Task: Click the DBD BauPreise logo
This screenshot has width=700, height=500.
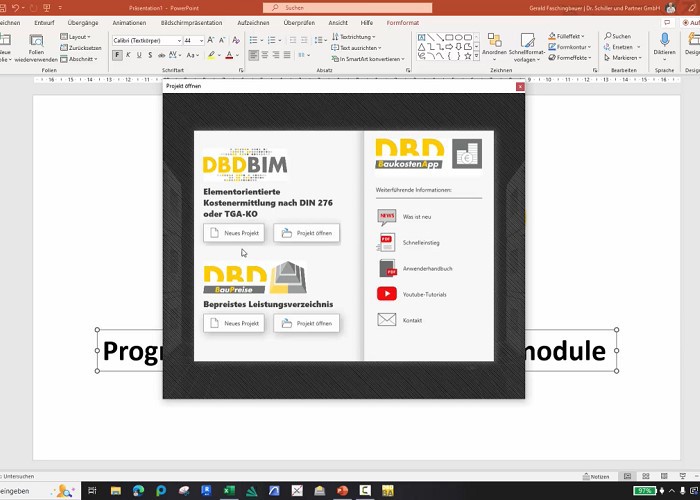Action: pyautogui.click(x=255, y=279)
